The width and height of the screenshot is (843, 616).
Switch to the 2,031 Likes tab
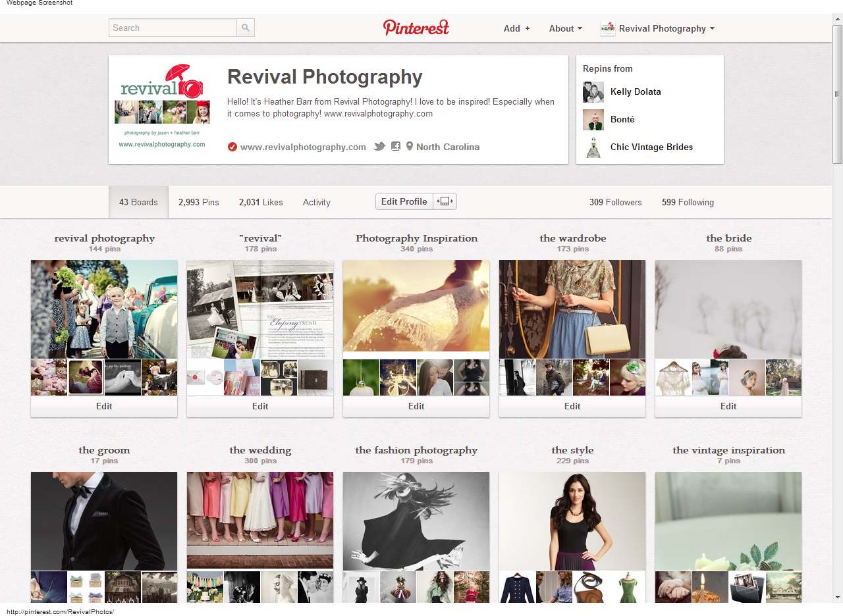tap(261, 202)
